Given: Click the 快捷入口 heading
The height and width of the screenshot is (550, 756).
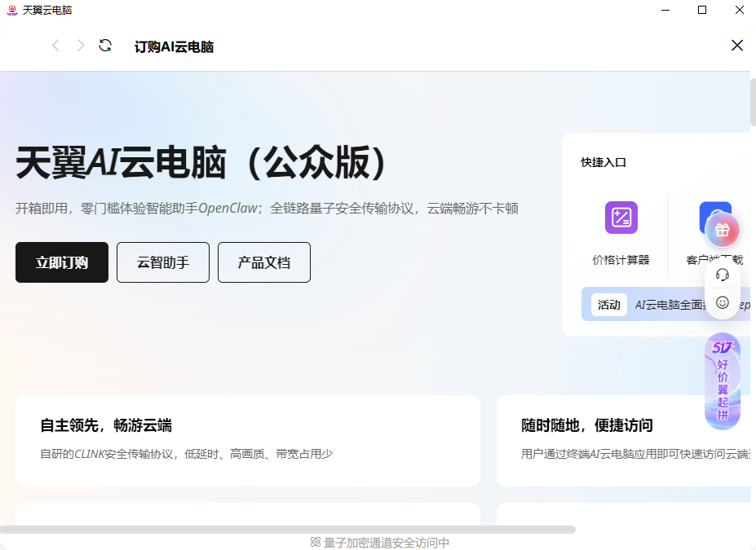Looking at the screenshot, I should (x=603, y=162).
